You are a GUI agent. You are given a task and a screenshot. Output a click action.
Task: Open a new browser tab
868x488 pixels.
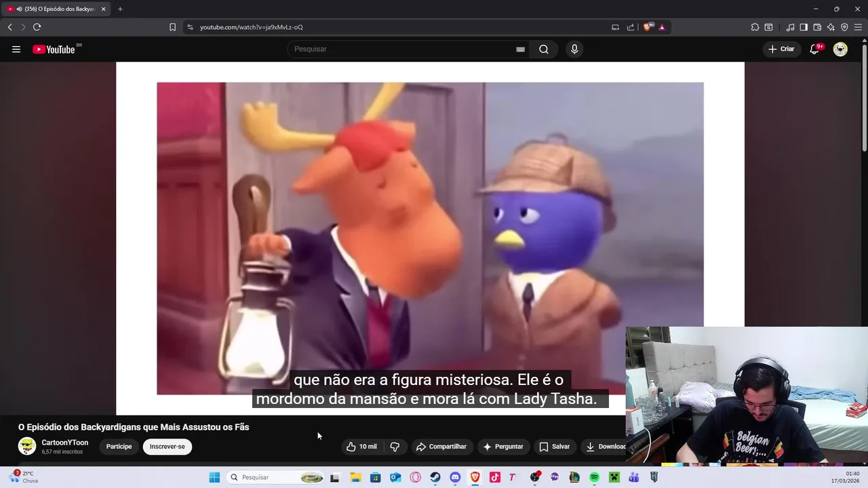pyautogui.click(x=120, y=9)
